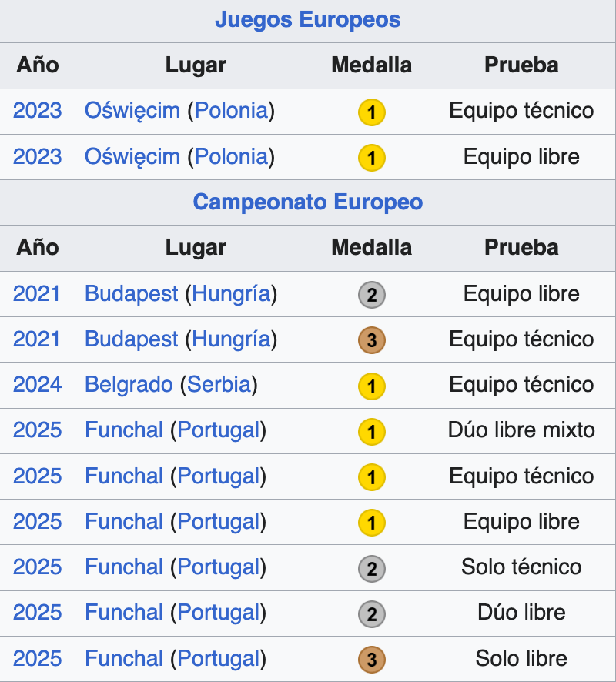The image size is (616, 682).
Task: Click gold medal icon for Dúo libre mixto
Action: click(x=371, y=431)
